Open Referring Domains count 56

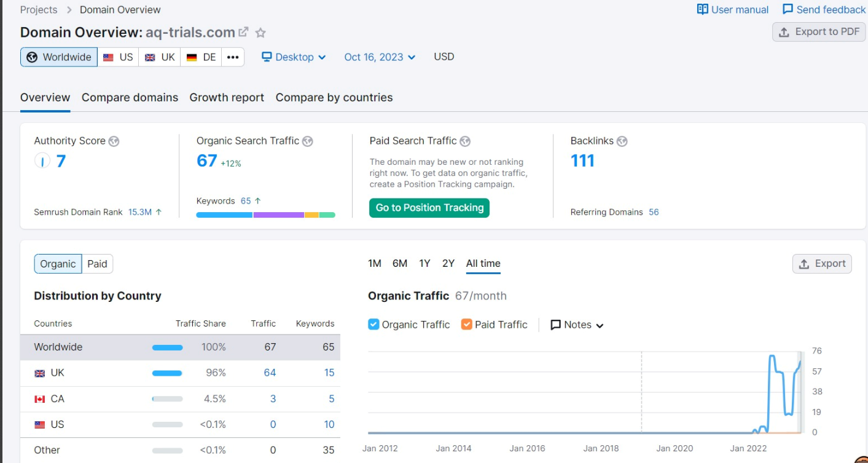654,212
